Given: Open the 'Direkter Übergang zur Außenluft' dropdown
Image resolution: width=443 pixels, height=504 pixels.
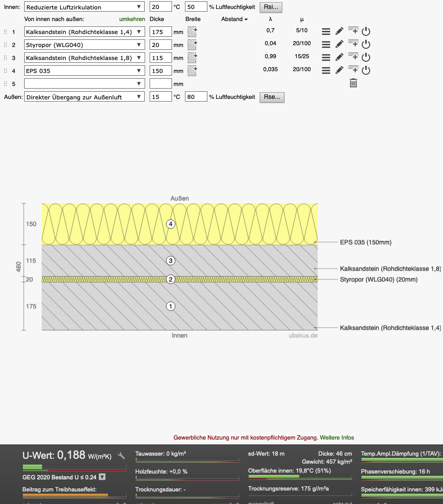Looking at the screenshot, I should 84,97.
